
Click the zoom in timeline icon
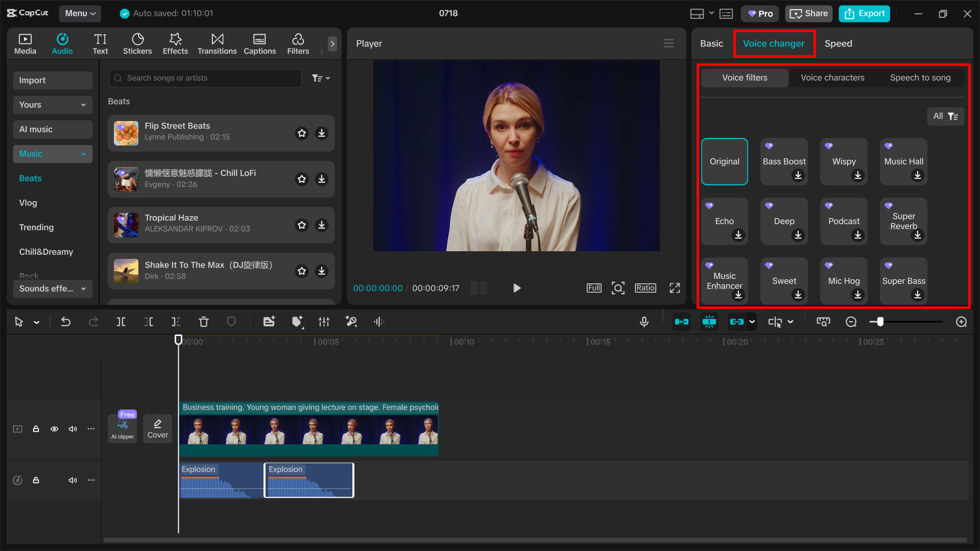click(961, 322)
